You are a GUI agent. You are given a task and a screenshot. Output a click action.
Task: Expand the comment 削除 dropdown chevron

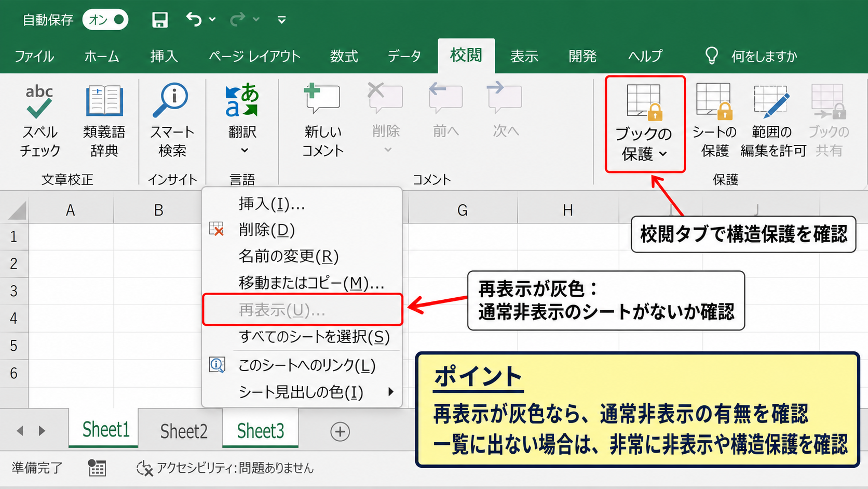[x=388, y=150]
